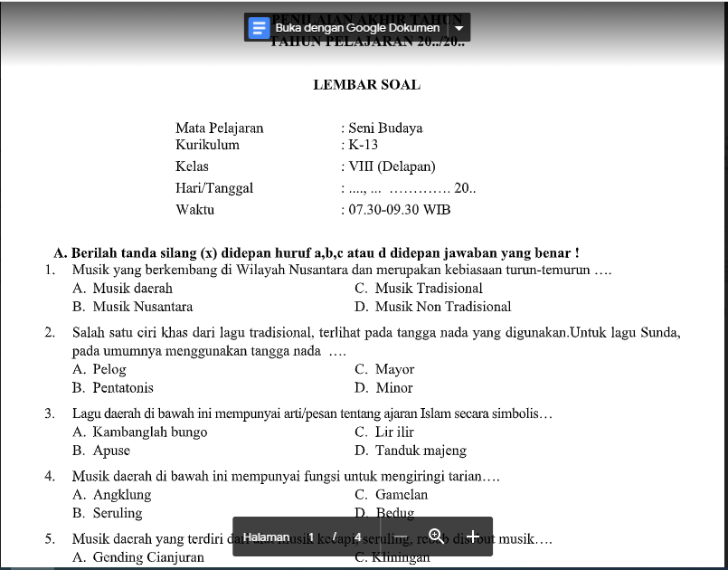Click the Google Docs document icon

pos(259,28)
